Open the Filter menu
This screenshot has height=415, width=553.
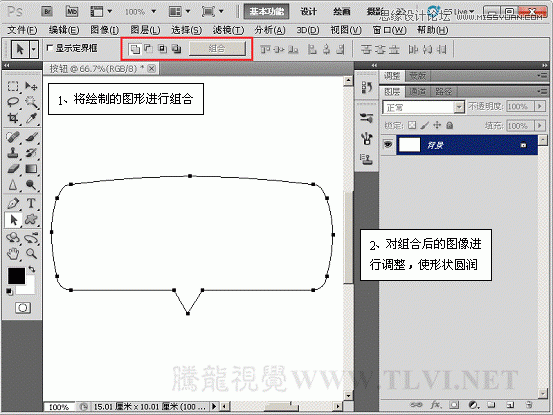(228, 30)
